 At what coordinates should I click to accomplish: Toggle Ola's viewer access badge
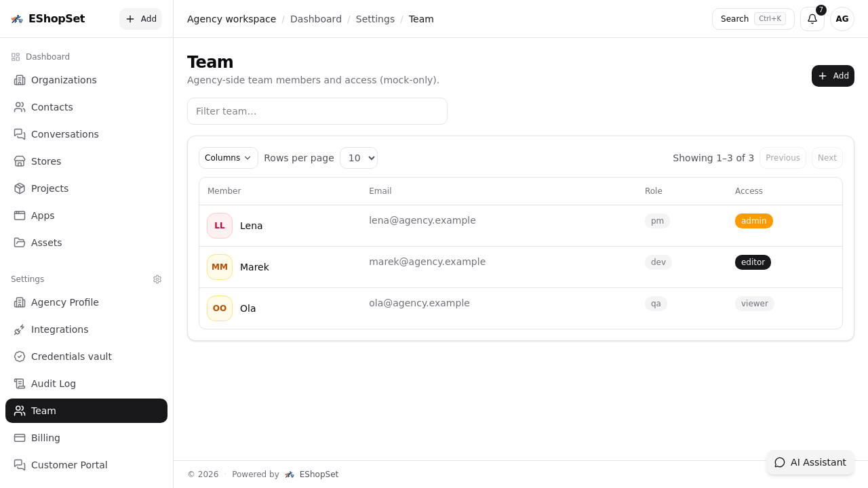(754, 304)
